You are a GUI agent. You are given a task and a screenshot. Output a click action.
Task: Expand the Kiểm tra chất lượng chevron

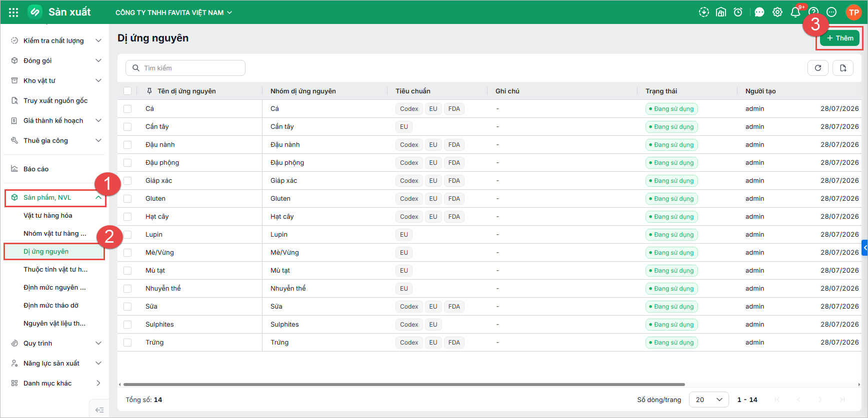[98, 40]
